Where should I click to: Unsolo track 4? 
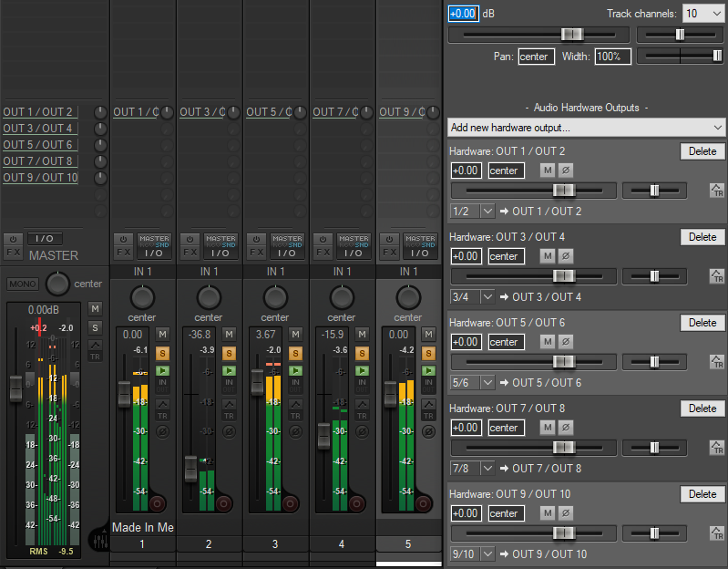[362, 354]
